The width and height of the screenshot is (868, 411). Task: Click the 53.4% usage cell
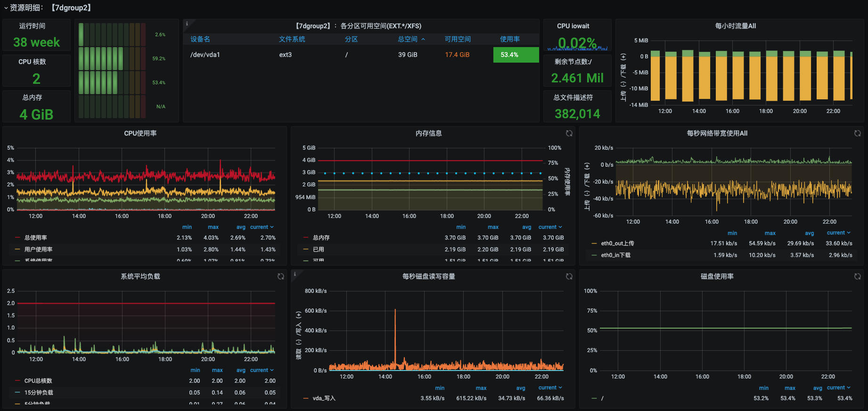[516, 55]
